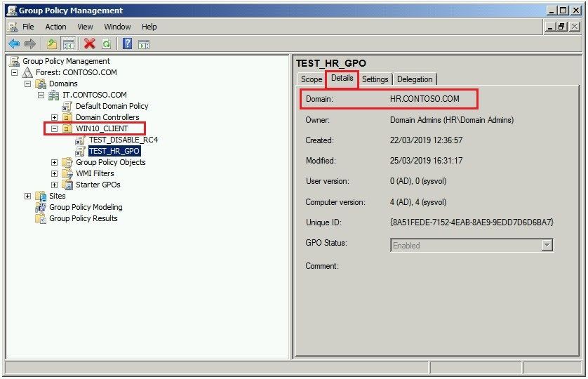Collapse the Forest: CONTOSO.COM node

click(x=14, y=72)
